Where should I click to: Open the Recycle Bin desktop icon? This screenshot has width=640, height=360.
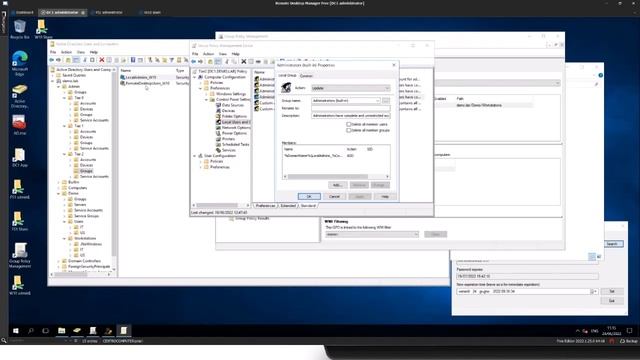click(19, 29)
